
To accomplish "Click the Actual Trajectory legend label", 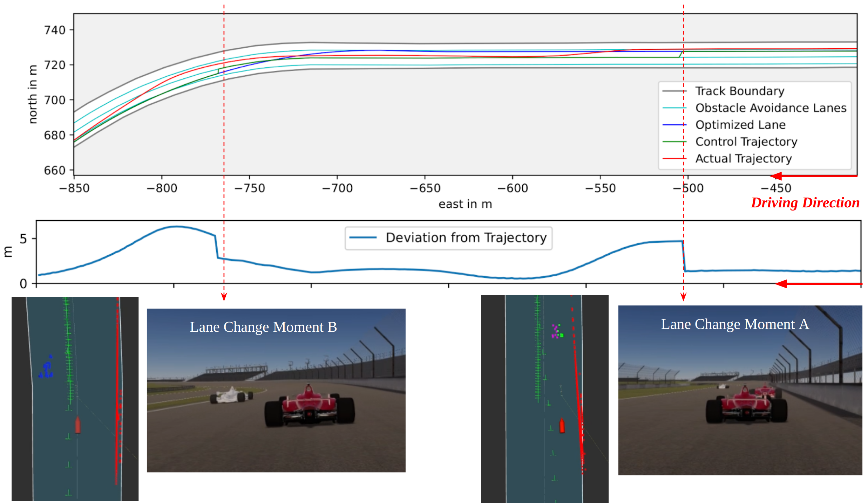I will pos(743,159).
